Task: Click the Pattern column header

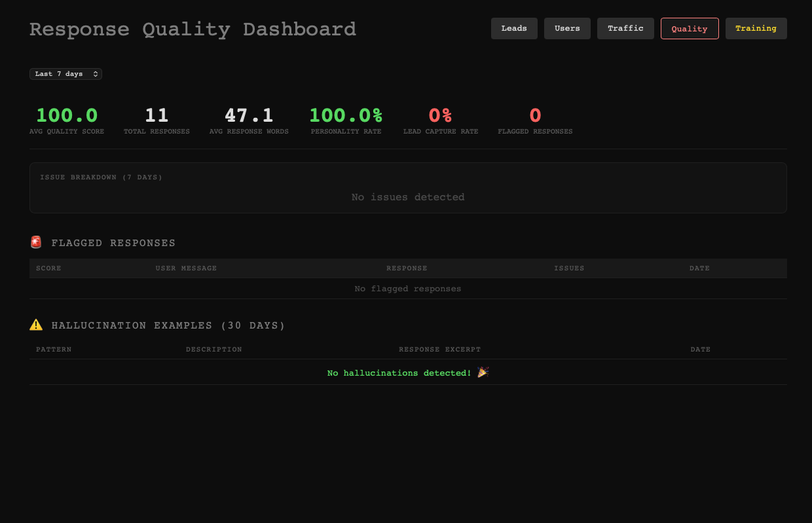Action: coord(54,350)
